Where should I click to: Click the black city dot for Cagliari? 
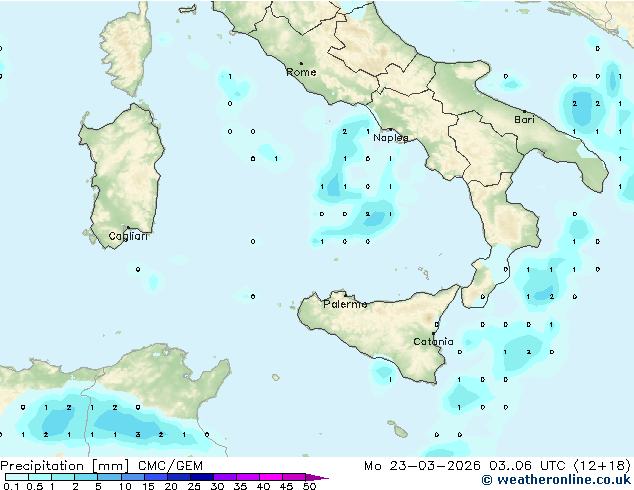click(128, 228)
